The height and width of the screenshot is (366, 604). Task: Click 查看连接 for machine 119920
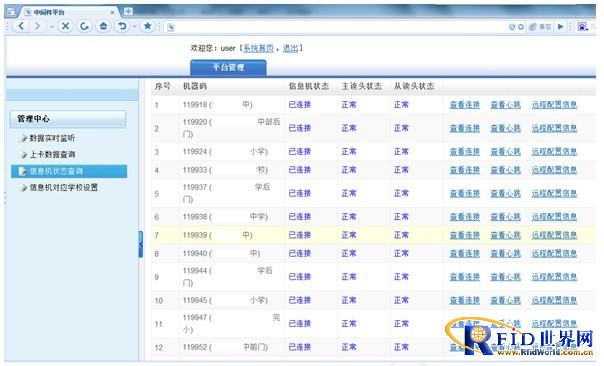coord(465,128)
